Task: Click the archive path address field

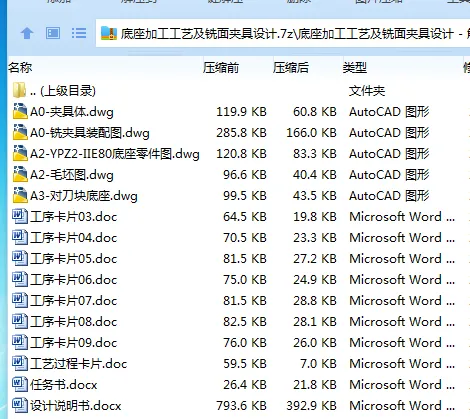Action: click(283, 33)
